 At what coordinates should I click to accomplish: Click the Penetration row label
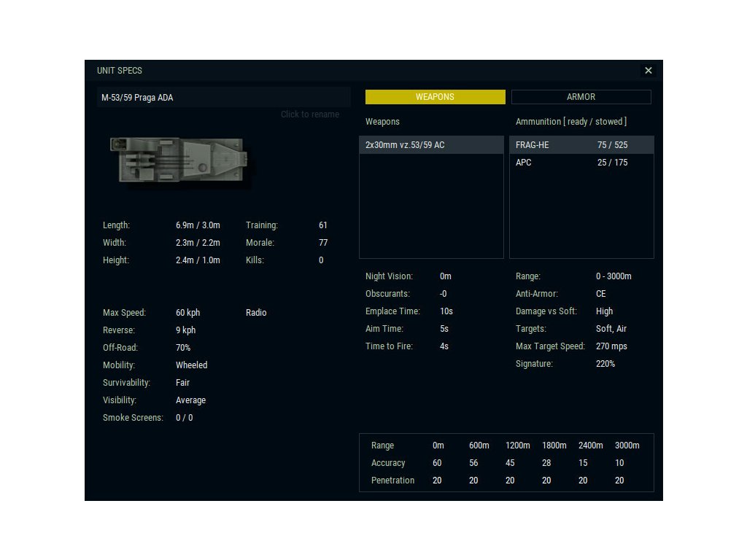click(392, 481)
